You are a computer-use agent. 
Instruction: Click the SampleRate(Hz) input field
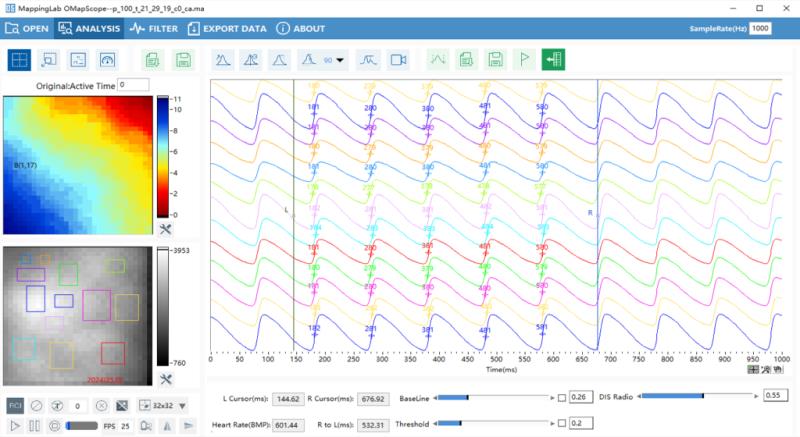[761, 29]
